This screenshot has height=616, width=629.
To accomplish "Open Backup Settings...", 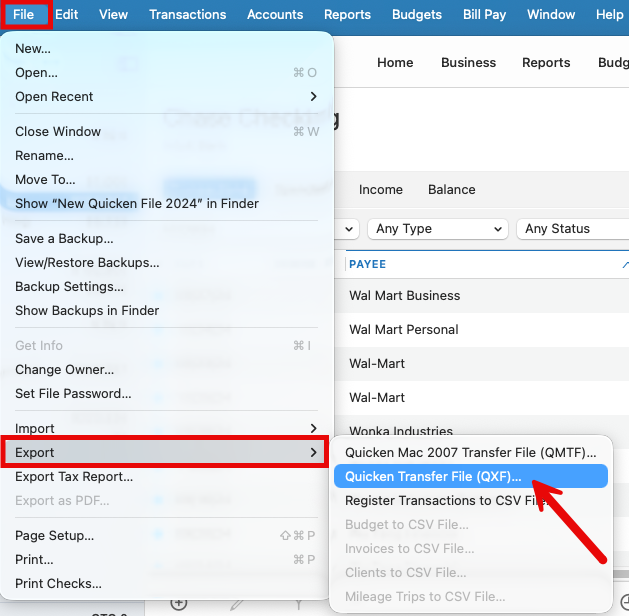I will 166,287.
